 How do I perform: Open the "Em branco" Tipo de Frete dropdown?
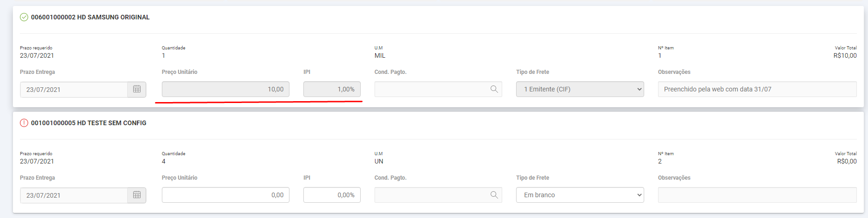(580, 195)
